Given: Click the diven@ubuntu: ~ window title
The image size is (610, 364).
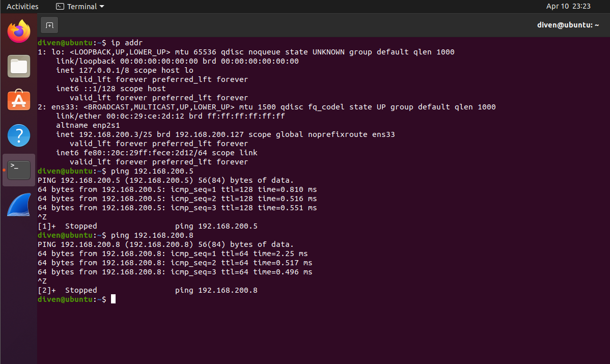Looking at the screenshot, I should pos(568,25).
